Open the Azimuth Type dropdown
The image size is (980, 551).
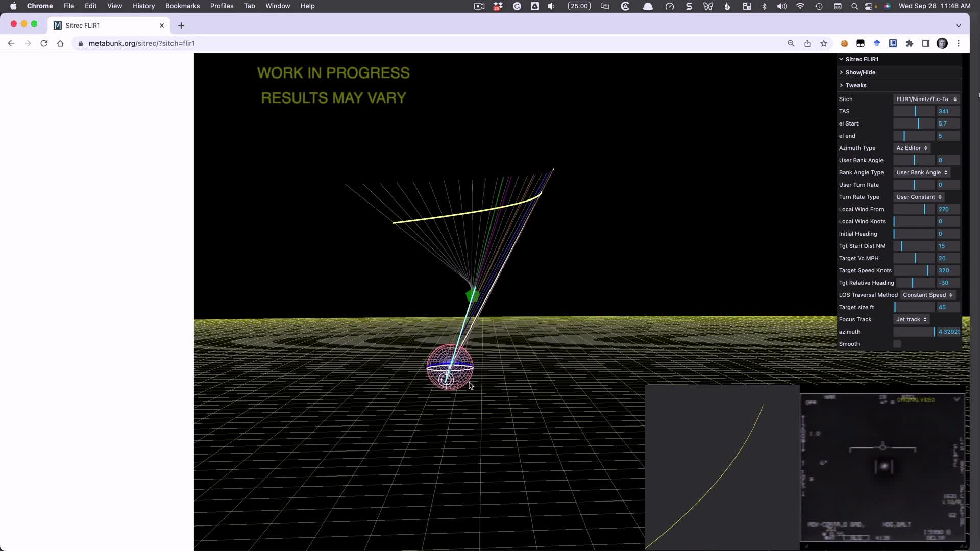pyautogui.click(x=912, y=148)
